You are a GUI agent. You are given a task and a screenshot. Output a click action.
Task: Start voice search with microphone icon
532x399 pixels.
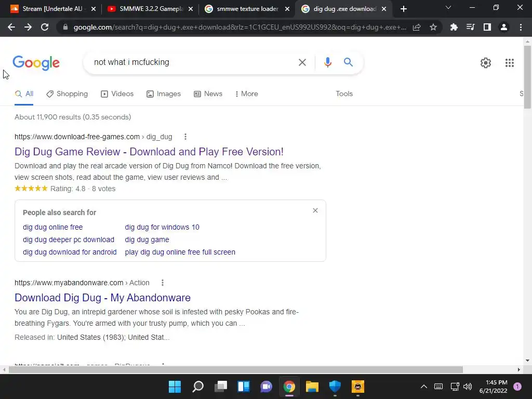pyautogui.click(x=327, y=62)
